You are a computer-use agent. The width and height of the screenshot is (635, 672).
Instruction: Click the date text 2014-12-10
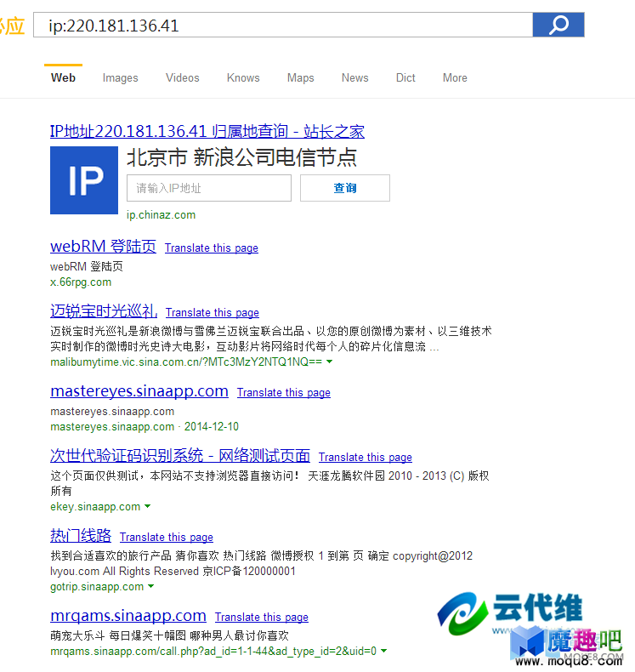coord(212,426)
